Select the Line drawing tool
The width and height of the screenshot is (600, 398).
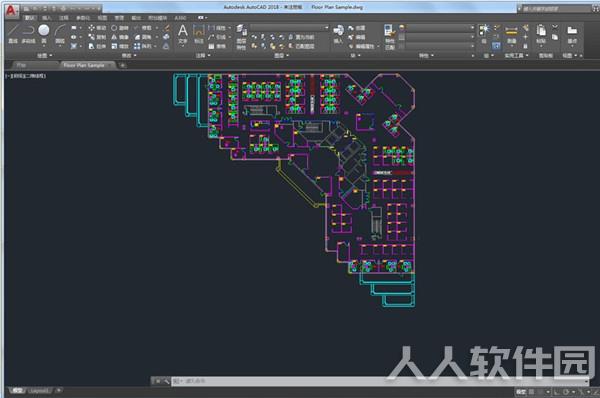coord(13,34)
